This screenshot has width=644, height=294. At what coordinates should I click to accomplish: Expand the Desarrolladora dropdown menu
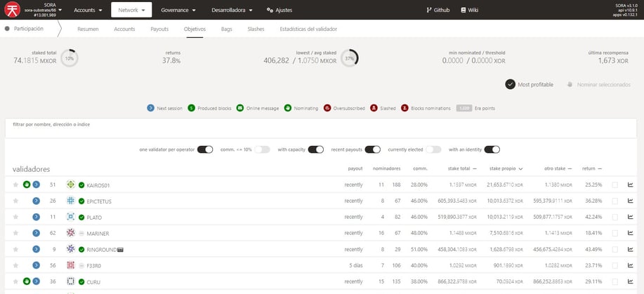tap(232, 10)
